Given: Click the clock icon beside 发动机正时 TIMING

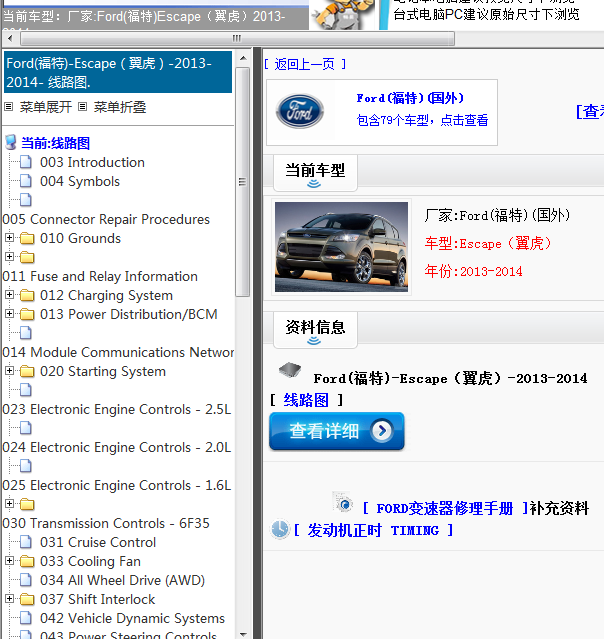Looking at the screenshot, I should pos(280,529).
